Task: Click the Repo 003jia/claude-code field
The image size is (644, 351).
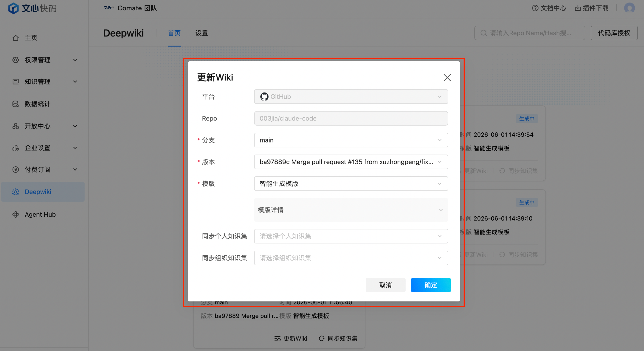Action: pos(351,118)
